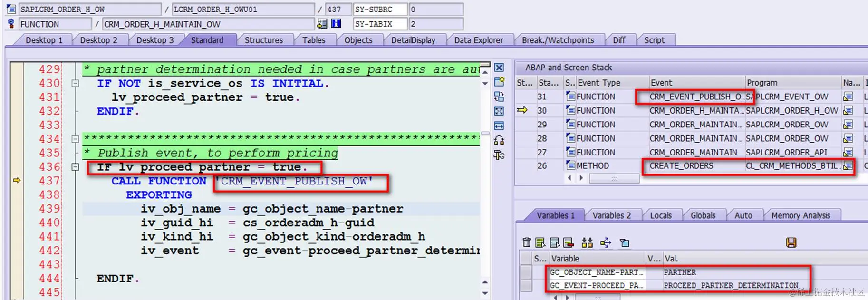868x300 pixels.
Task: Switch to the Variables 2 tab
Action: (x=612, y=215)
